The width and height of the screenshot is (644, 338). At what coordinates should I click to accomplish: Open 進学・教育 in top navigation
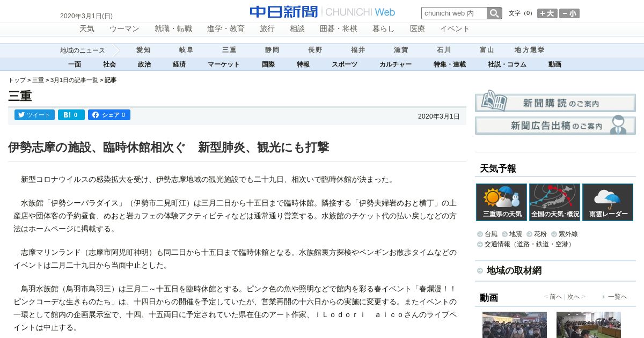coord(226,29)
